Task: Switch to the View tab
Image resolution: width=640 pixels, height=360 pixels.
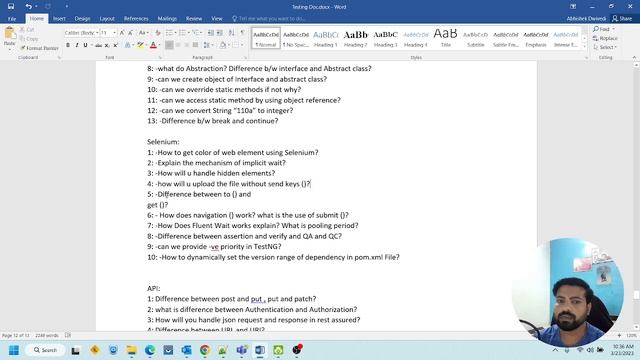Action: pyautogui.click(x=217, y=19)
